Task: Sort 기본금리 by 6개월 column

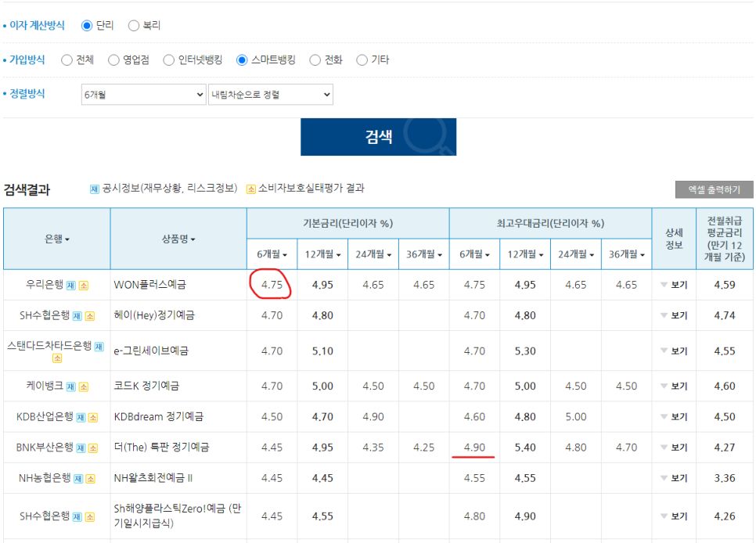Action: 272,254
